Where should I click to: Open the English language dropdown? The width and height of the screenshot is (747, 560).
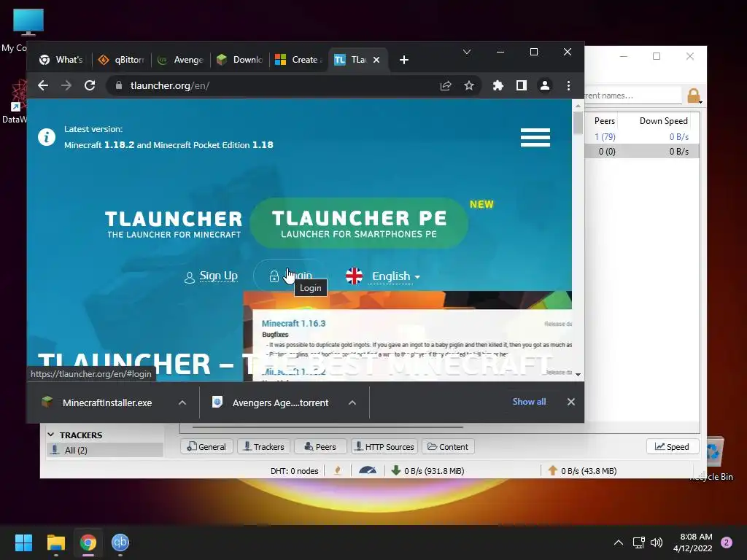[x=395, y=276]
